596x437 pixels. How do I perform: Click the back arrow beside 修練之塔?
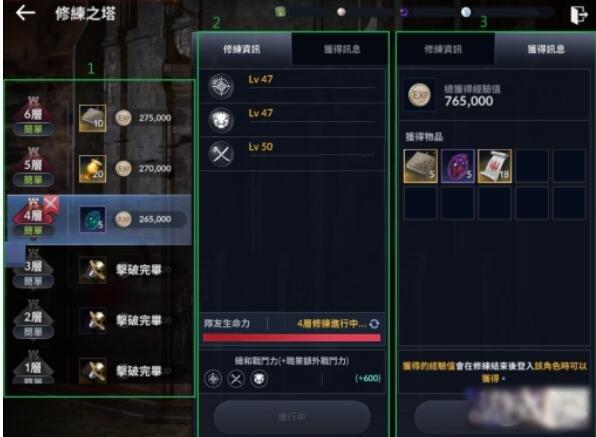(25, 13)
